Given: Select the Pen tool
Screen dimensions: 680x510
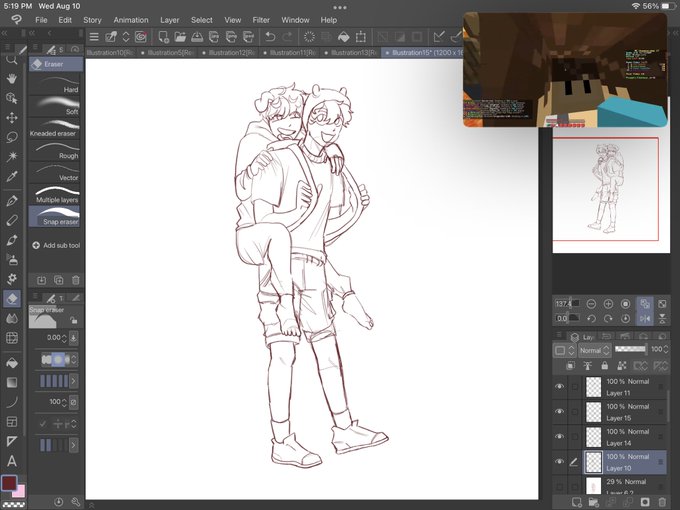Looking at the screenshot, I should 12,200.
